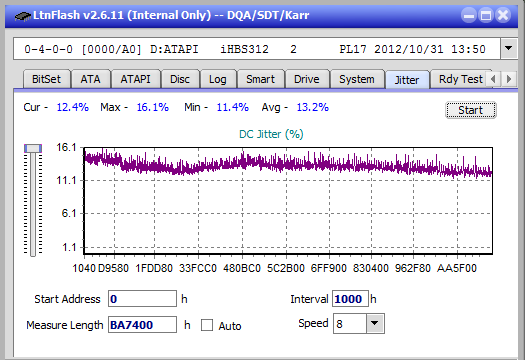This screenshot has height=360, width=525.
Task: Click the Avg value 13.2%
Action: tap(313, 107)
